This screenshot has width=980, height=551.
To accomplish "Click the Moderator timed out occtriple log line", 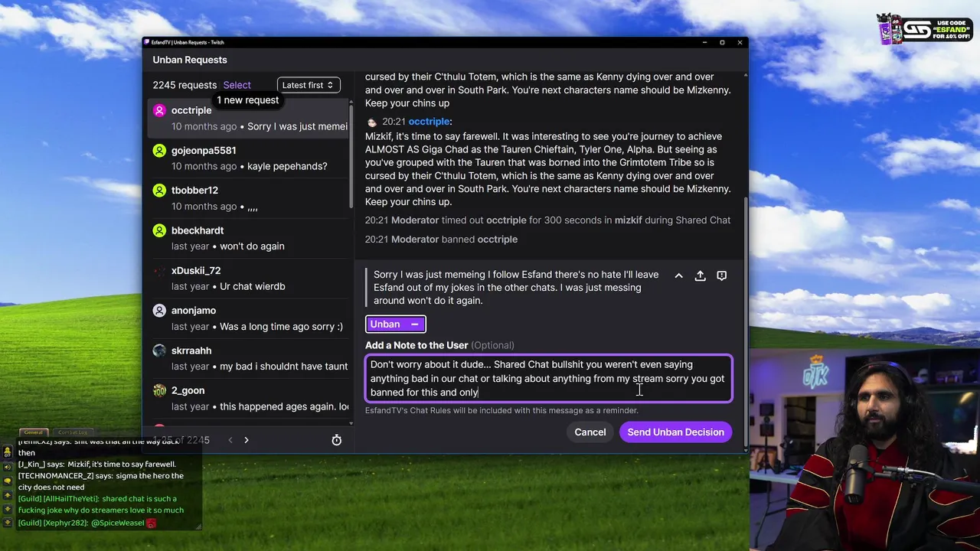I will click(547, 220).
